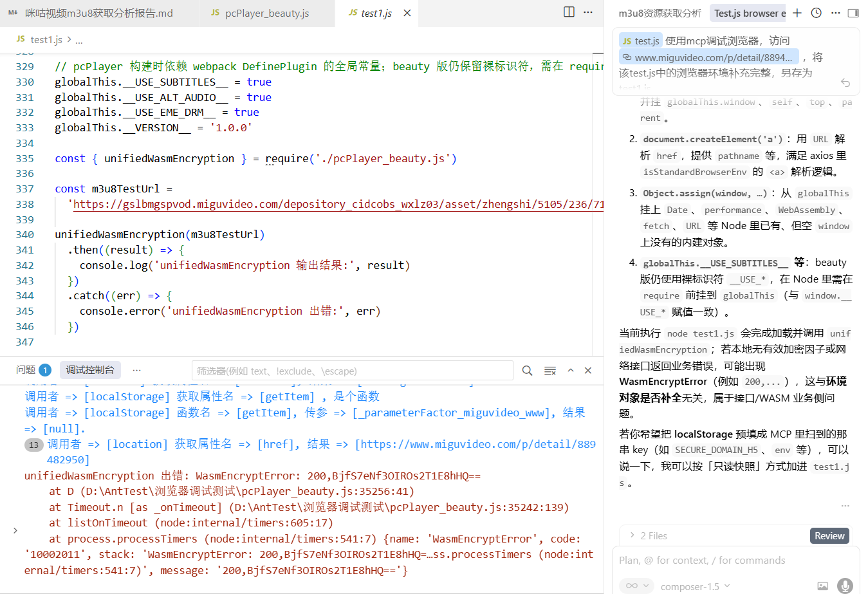The height and width of the screenshot is (594, 868).
Task: Select the 调试控制台 tab
Action: point(90,369)
